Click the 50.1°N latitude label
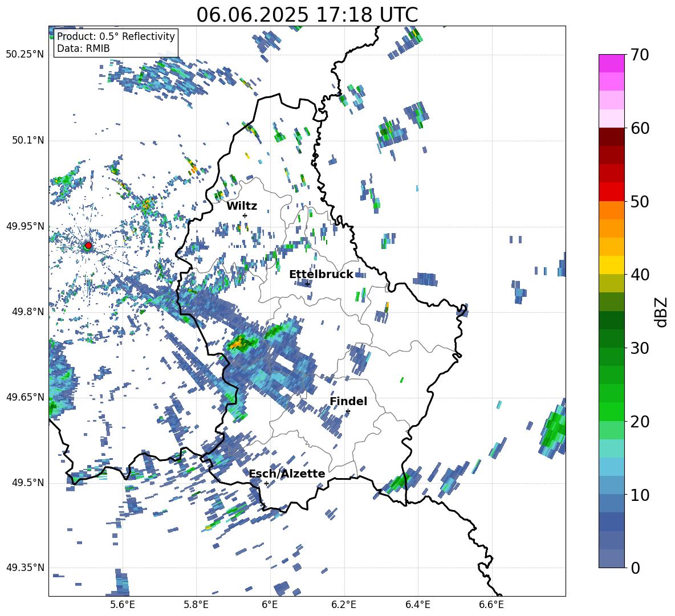This screenshot has width=675, height=616. click(x=28, y=140)
